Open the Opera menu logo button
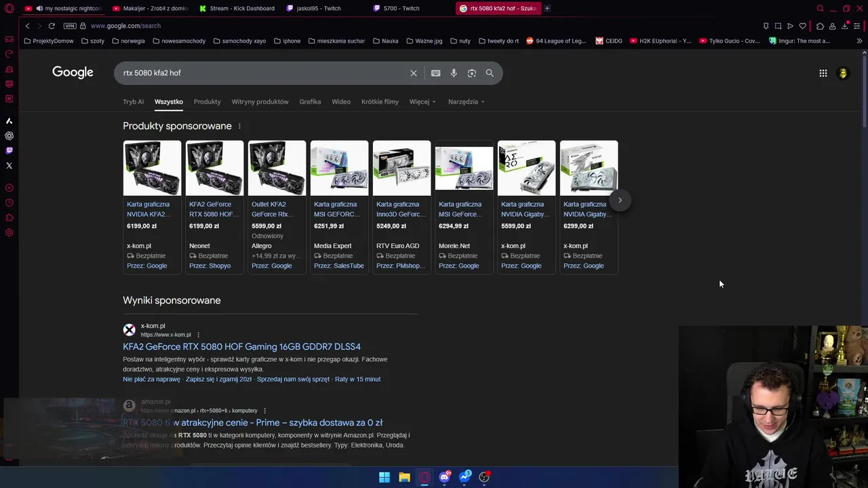 (9, 9)
